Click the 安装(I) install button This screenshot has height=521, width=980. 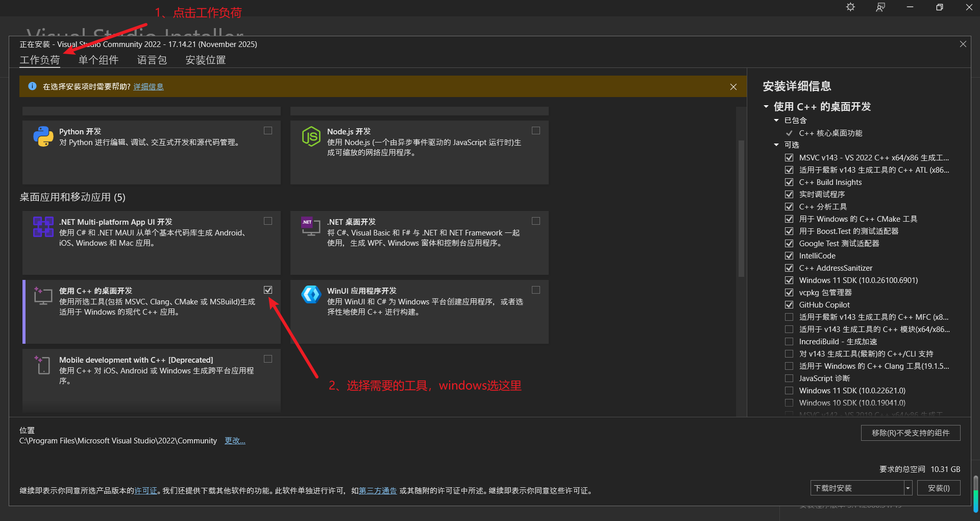click(x=939, y=488)
